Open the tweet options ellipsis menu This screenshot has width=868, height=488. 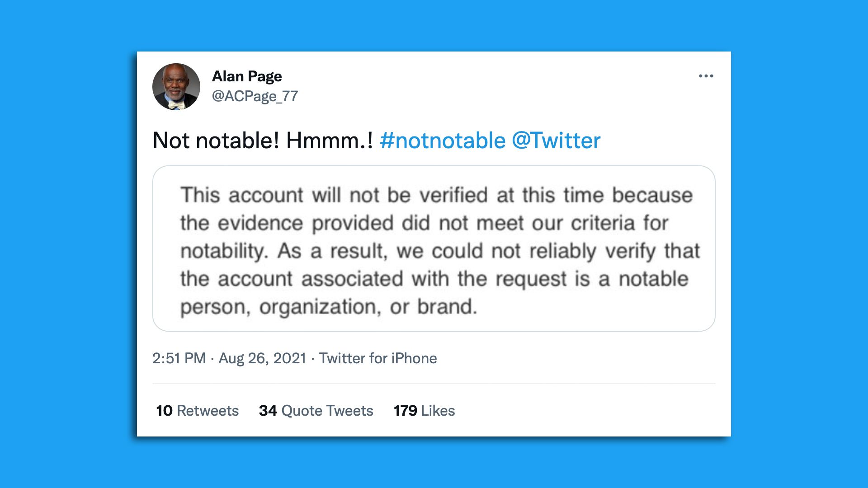point(707,76)
